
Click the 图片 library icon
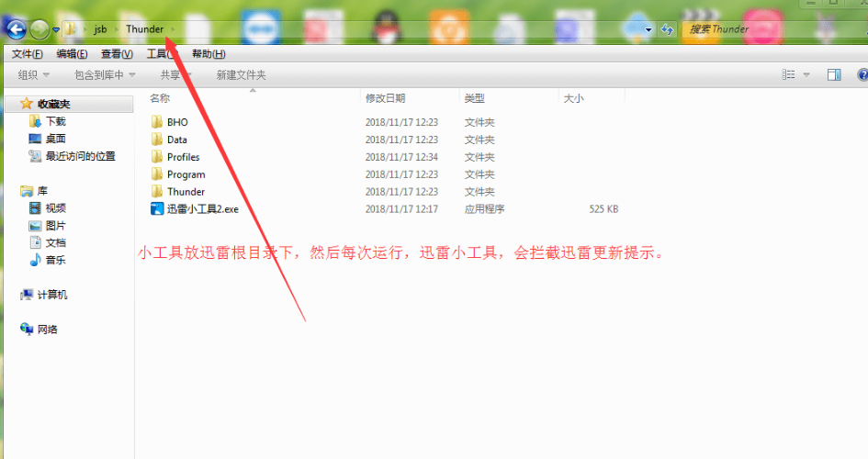35,226
